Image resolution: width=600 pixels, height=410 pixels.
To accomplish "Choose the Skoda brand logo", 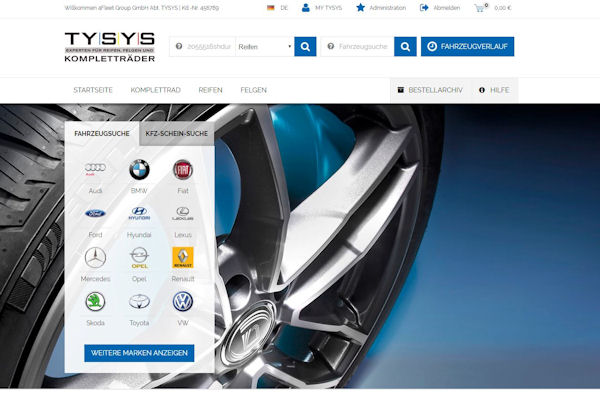I will click(95, 302).
